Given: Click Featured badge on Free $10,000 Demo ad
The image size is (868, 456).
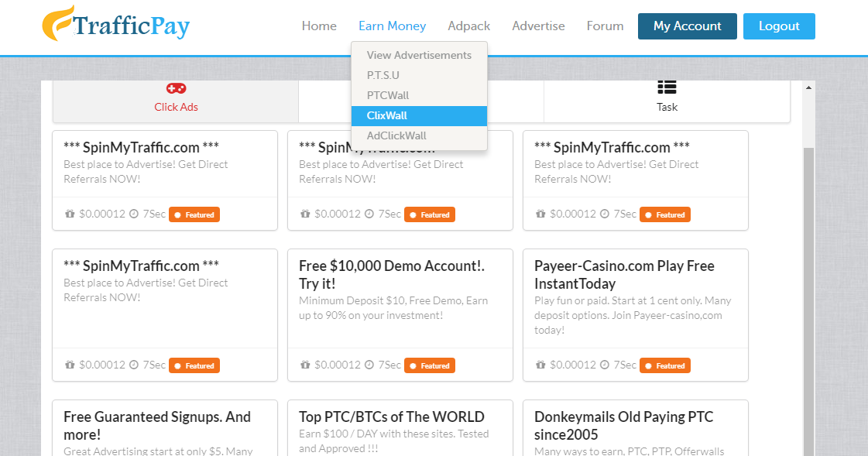Looking at the screenshot, I should 430,365.
